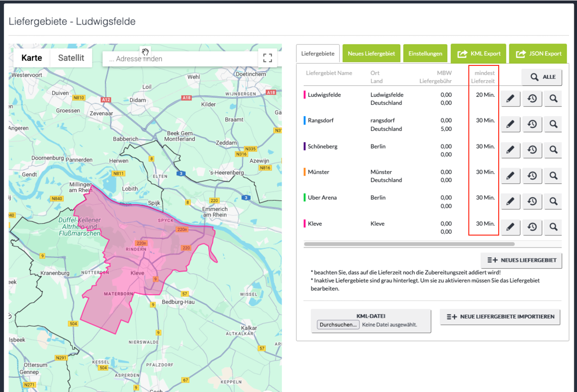Switch map to Satellit view

pos(71,58)
